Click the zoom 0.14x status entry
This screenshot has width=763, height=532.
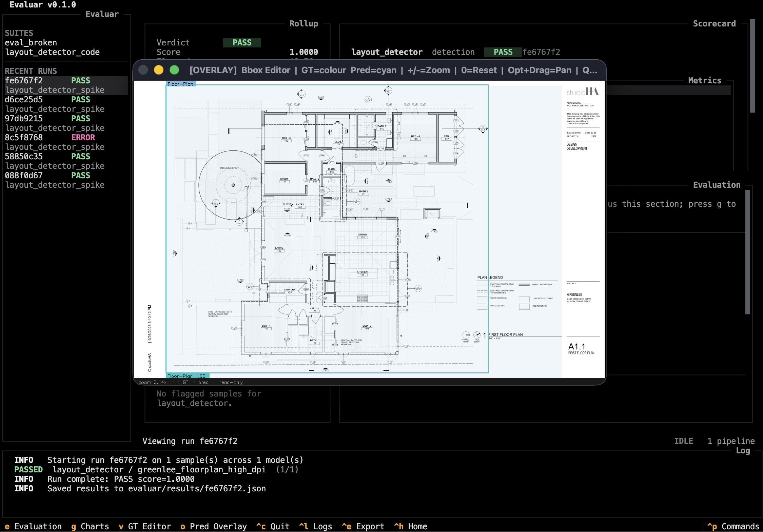click(x=153, y=382)
